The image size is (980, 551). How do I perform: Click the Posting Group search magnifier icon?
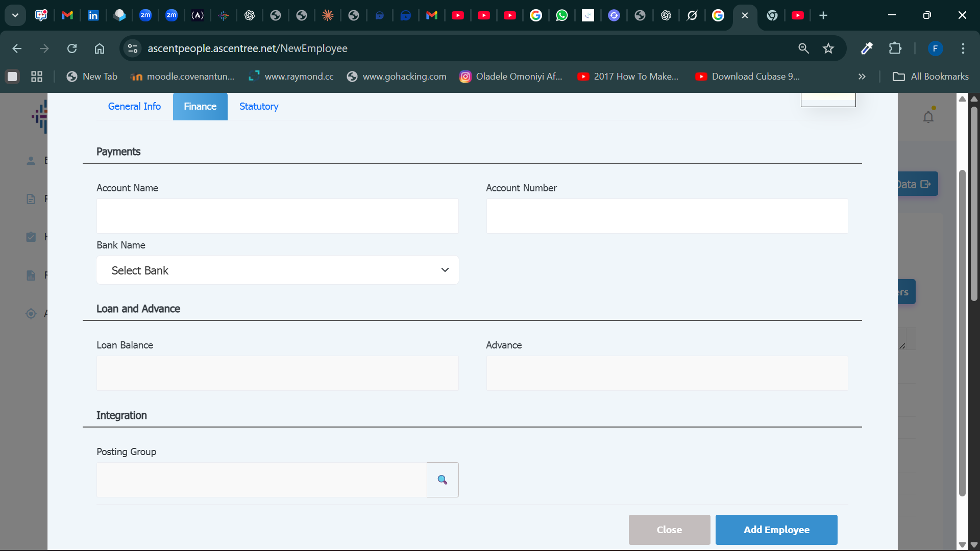pos(442,480)
